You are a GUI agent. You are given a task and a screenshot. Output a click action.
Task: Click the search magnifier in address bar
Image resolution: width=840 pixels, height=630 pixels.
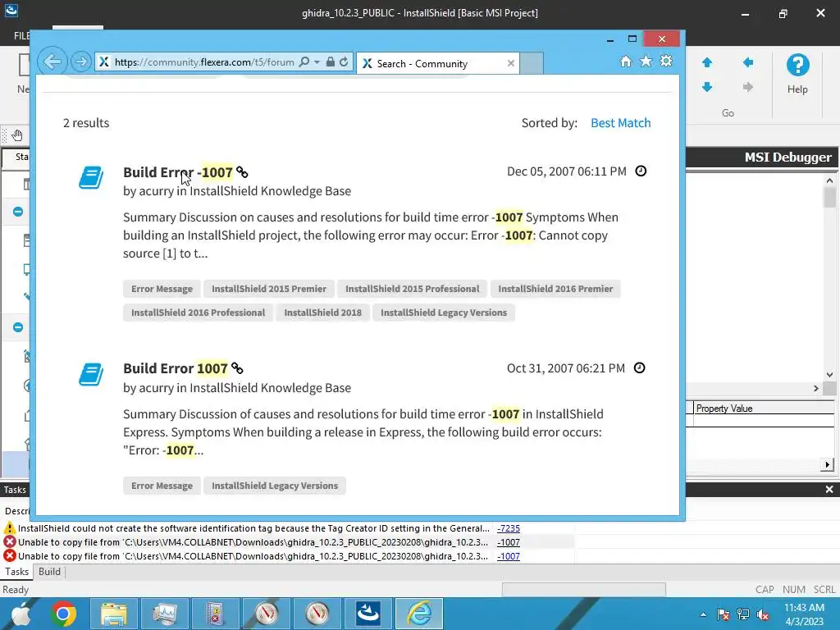coord(304,62)
